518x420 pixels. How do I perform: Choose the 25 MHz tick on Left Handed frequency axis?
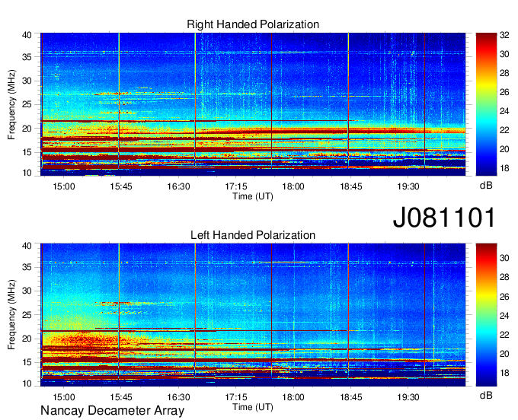point(27,315)
